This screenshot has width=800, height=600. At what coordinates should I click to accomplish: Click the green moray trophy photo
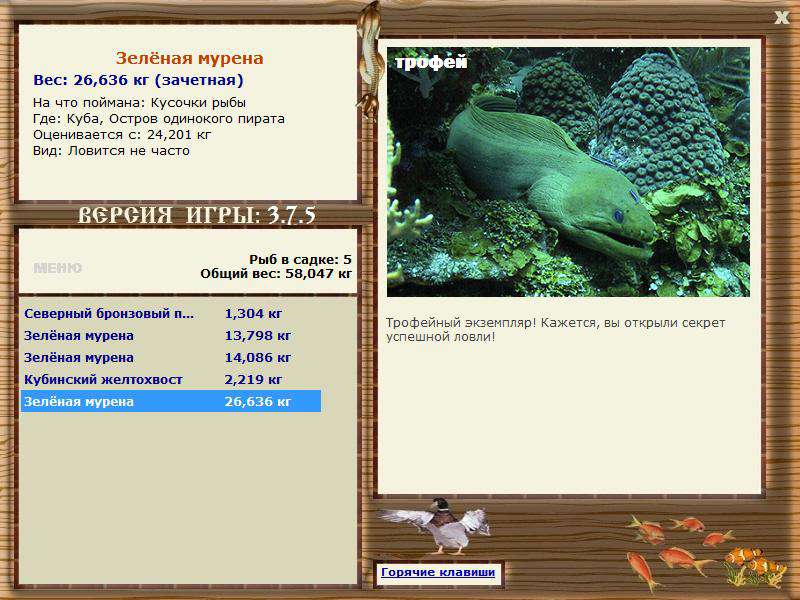pos(568,172)
